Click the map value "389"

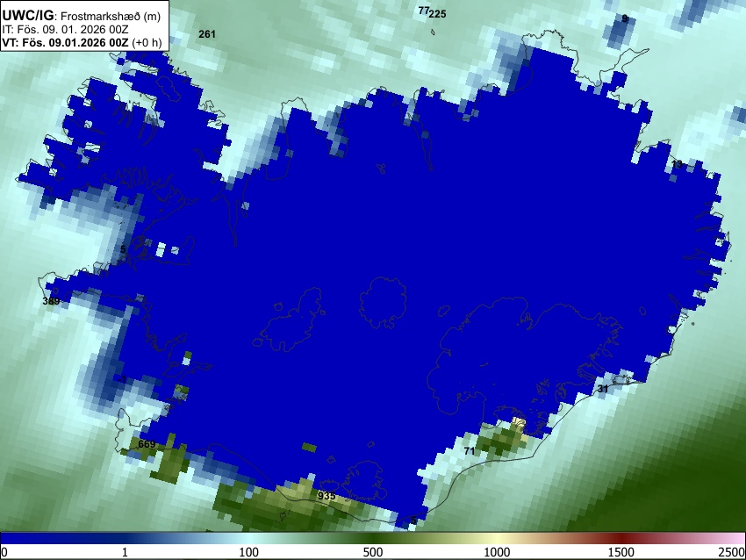point(51,301)
